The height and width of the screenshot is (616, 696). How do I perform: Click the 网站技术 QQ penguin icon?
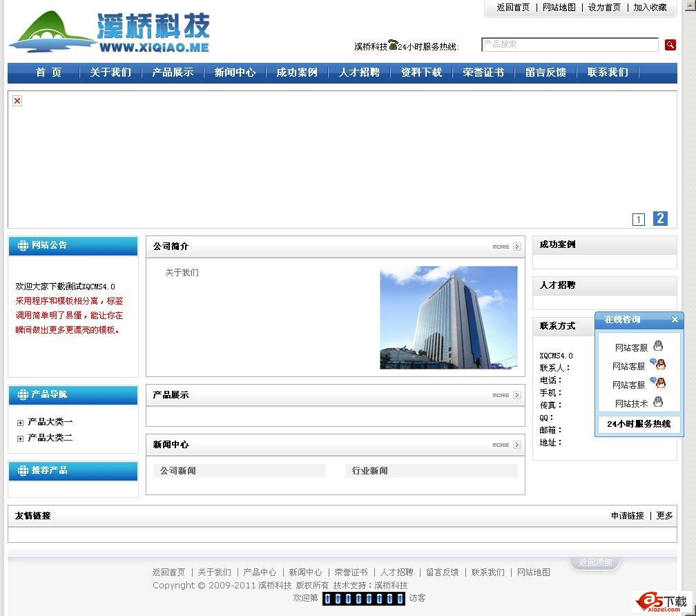click(658, 401)
